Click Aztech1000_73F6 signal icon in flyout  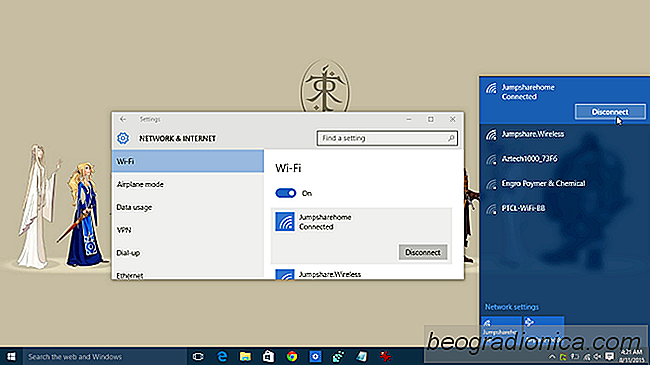[491, 159]
